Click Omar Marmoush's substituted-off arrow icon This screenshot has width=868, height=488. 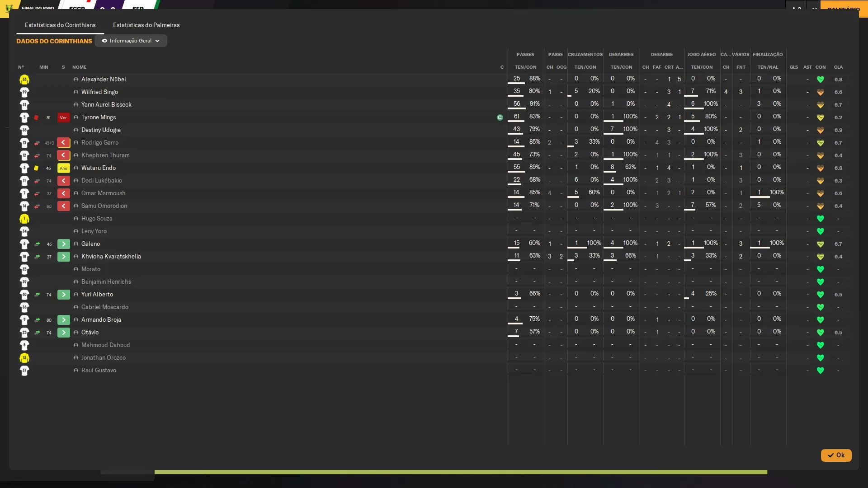pos(63,193)
